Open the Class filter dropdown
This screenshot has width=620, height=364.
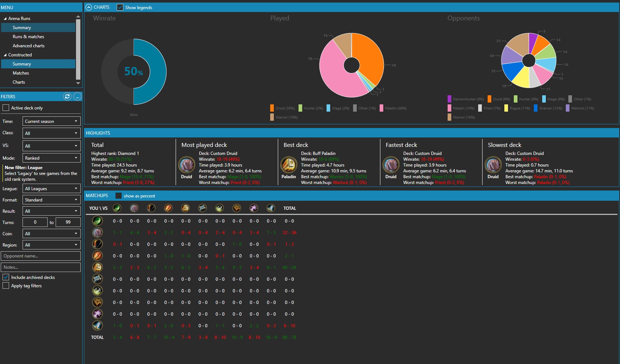tap(52, 133)
